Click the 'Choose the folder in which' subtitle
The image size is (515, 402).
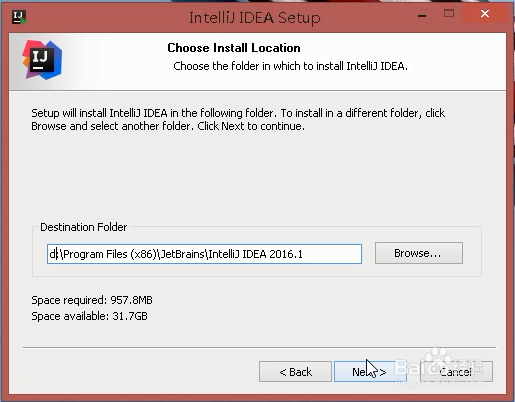coord(290,66)
